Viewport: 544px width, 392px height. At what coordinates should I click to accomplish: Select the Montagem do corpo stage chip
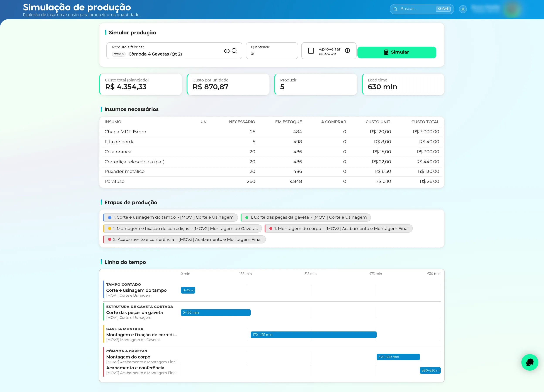(x=338, y=228)
